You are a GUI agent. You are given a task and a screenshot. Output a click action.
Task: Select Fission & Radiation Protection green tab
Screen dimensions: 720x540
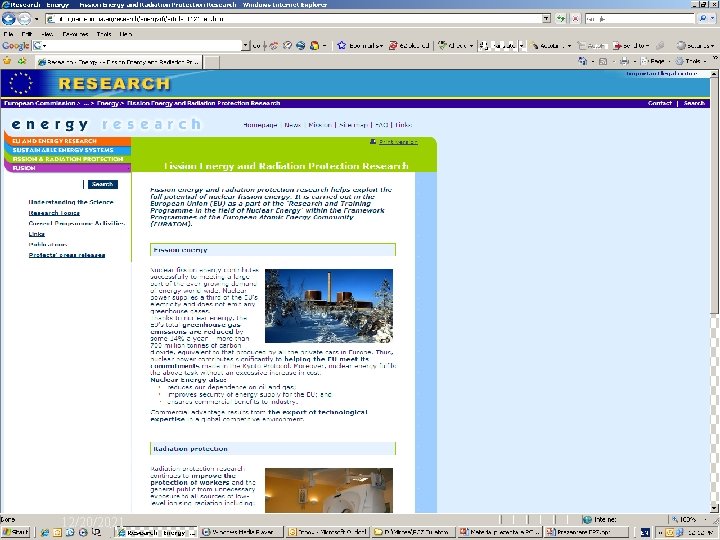68,159
